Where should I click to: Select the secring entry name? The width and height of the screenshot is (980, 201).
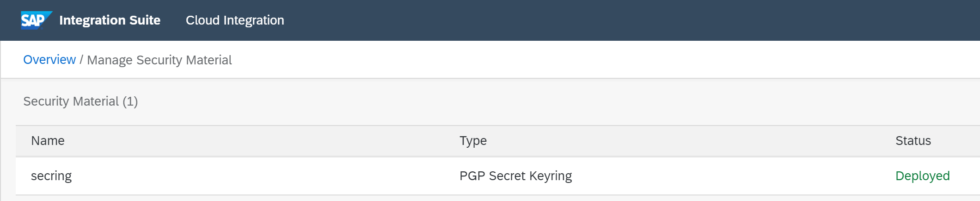51,176
